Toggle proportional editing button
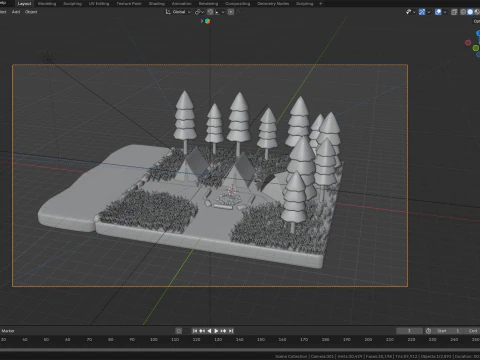480x360 pixels. click(231, 12)
